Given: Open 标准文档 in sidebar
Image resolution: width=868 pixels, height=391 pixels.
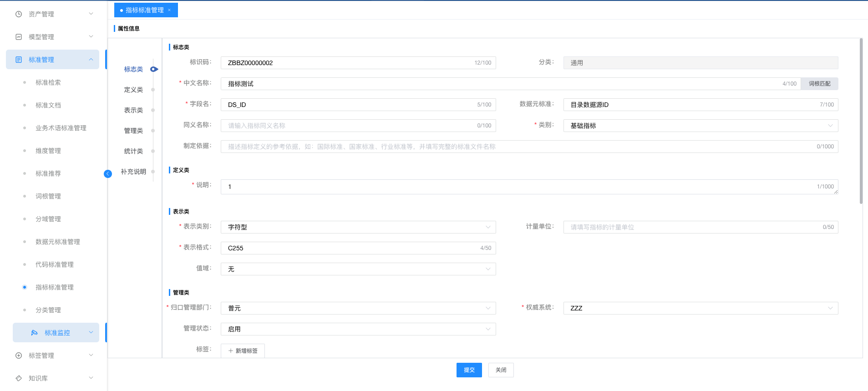Looking at the screenshot, I should coord(48,105).
